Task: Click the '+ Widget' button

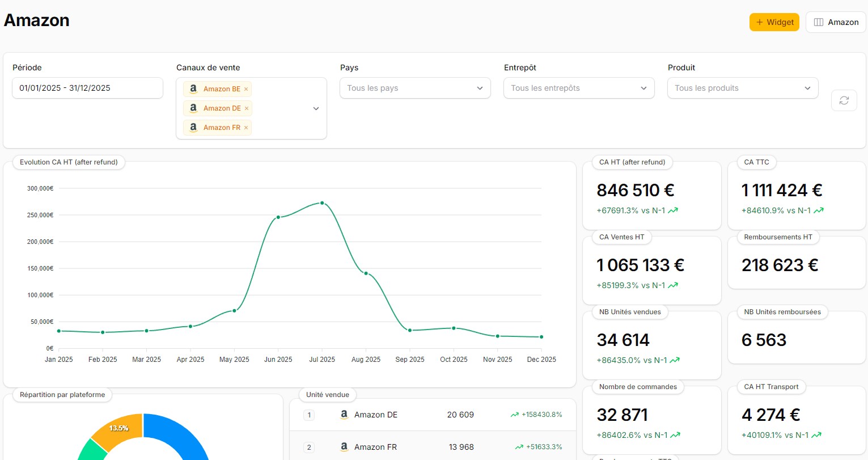Action: [774, 22]
